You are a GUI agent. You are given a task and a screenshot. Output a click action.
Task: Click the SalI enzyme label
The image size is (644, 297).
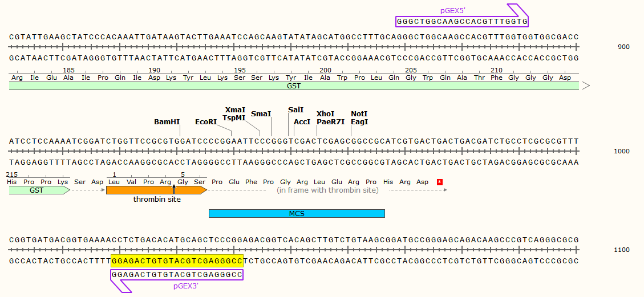pyautogui.click(x=296, y=109)
